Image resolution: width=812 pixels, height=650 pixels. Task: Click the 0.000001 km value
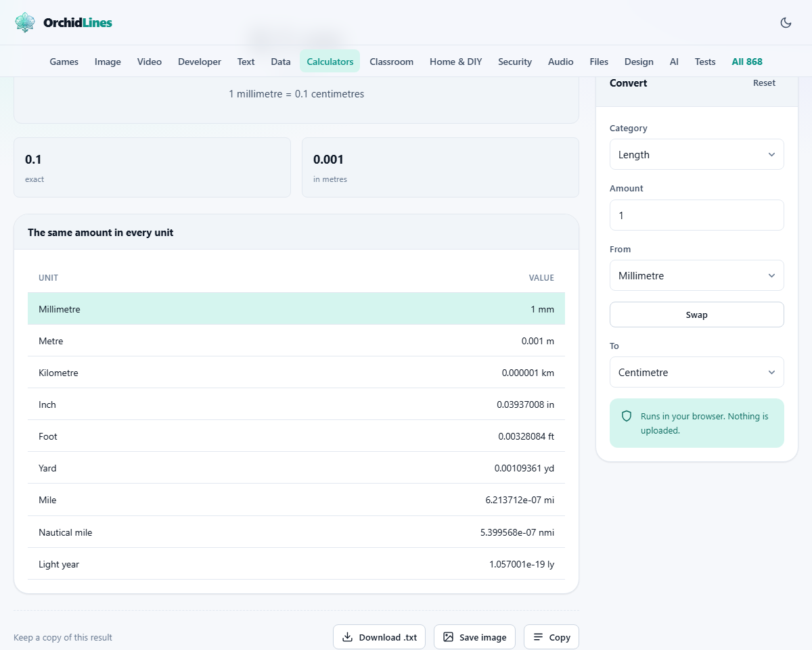528,373
